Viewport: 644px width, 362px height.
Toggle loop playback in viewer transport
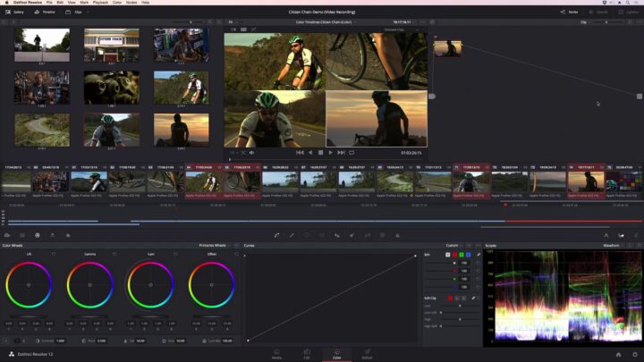[x=352, y=153]
